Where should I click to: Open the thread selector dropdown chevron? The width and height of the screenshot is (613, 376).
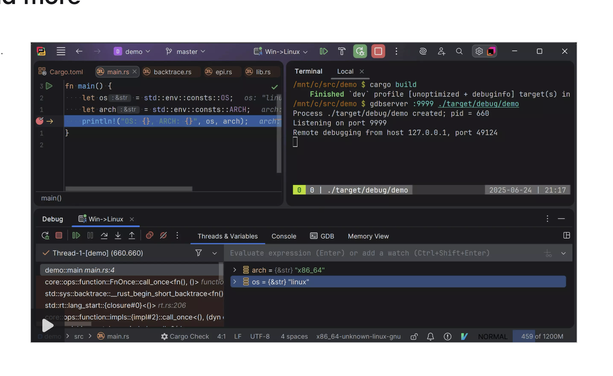pyautogui.click(x=214, y=253)
